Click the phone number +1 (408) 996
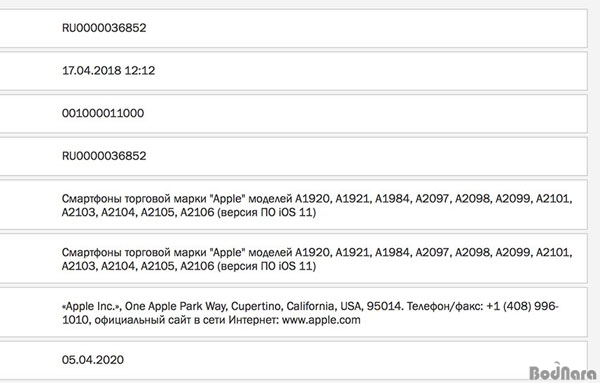This screenshot has width=600, height=383. [522, 306]
